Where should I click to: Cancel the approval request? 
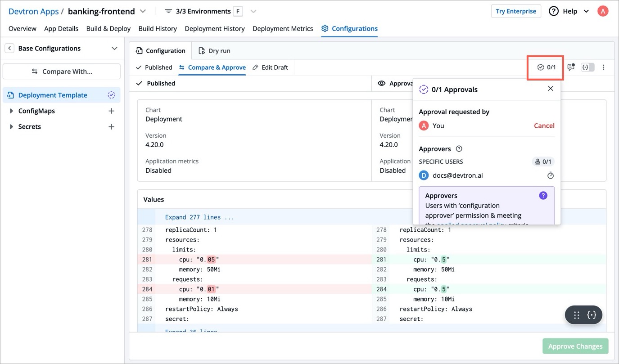click(544, 126)
